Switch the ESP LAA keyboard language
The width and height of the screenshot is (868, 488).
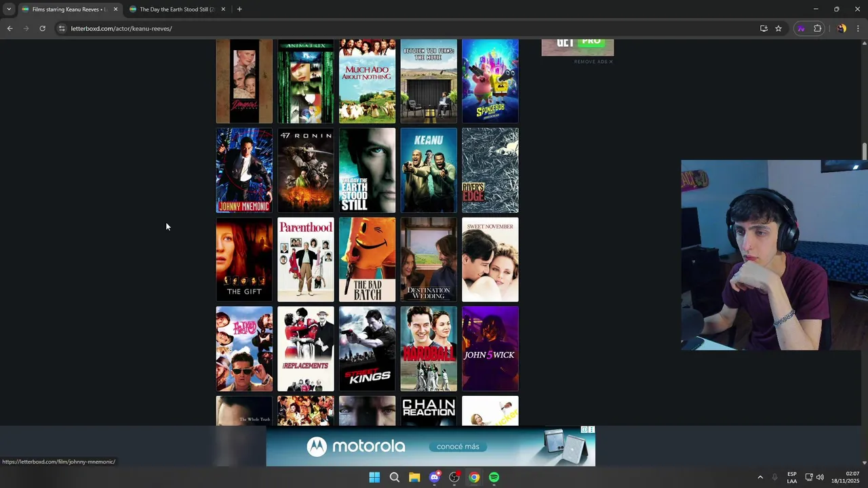point(792,477)
